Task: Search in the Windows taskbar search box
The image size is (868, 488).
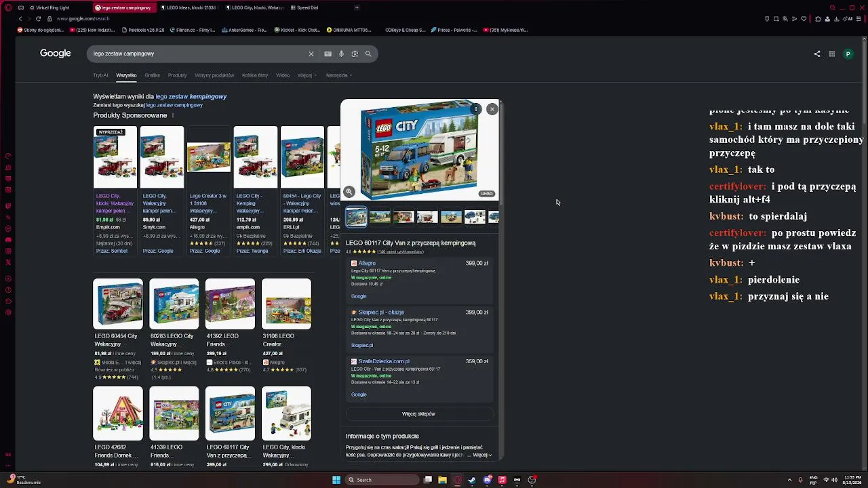Action: [x=382, y=480]
